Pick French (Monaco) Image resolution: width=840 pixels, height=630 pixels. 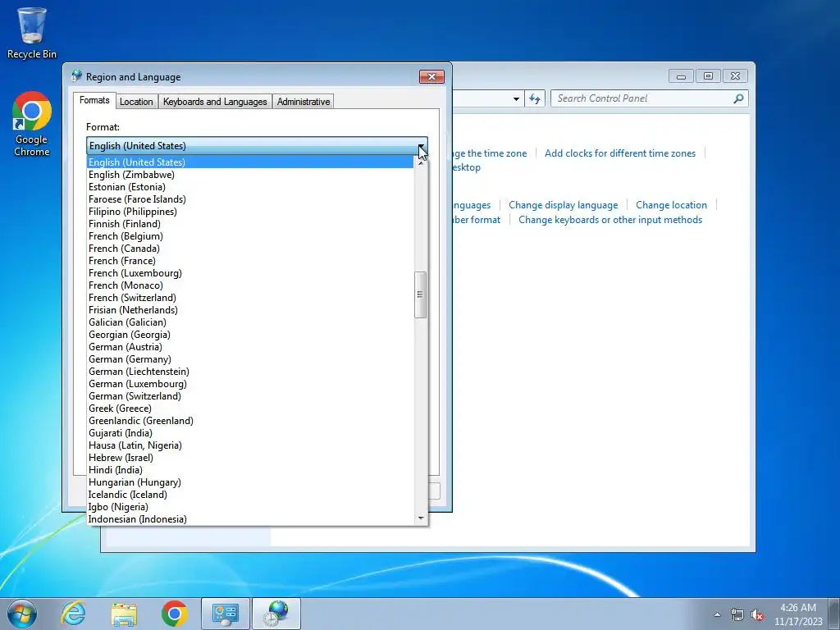250,285
